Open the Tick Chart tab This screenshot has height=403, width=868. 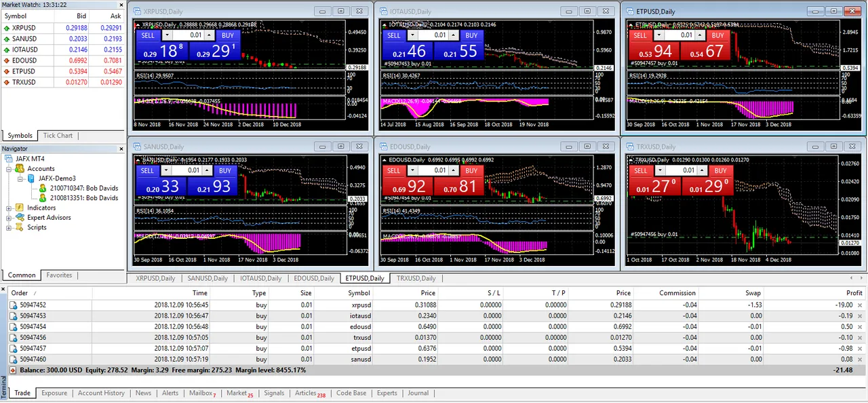click(58, 136)
